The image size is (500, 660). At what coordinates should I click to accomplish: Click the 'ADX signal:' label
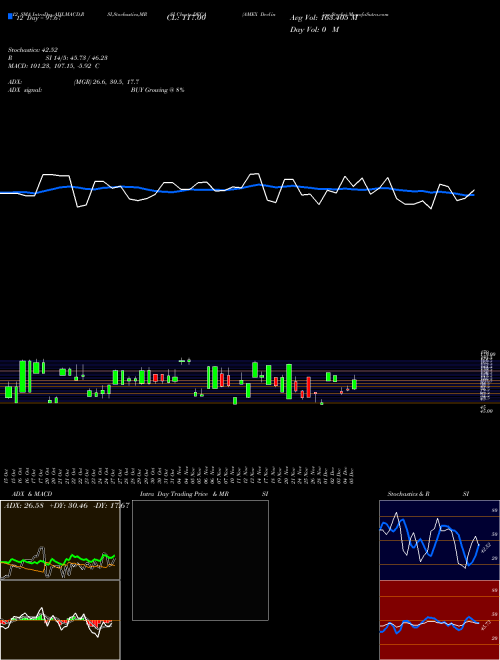[25, 90]
